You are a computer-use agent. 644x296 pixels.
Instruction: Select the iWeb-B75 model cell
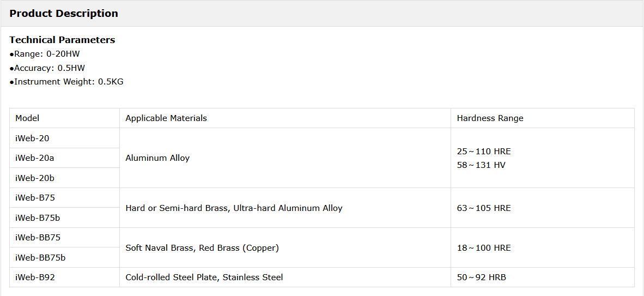click(35, 198)
